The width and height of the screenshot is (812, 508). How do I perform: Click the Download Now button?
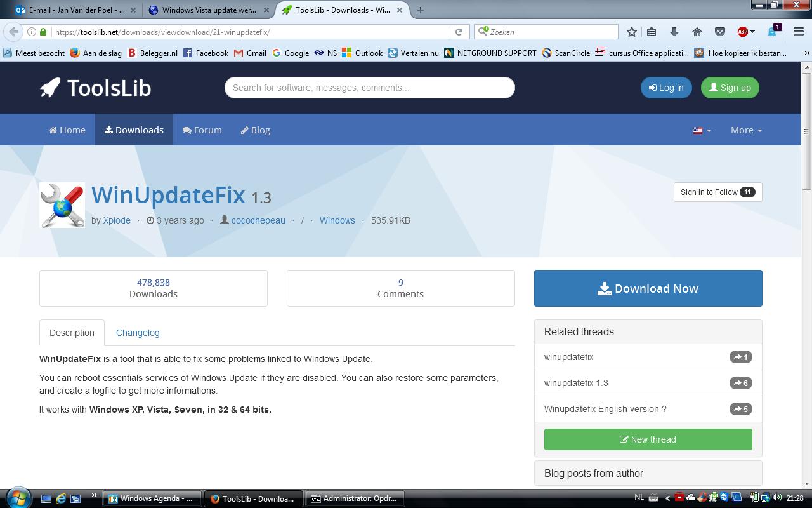click(x=648, y=288)
